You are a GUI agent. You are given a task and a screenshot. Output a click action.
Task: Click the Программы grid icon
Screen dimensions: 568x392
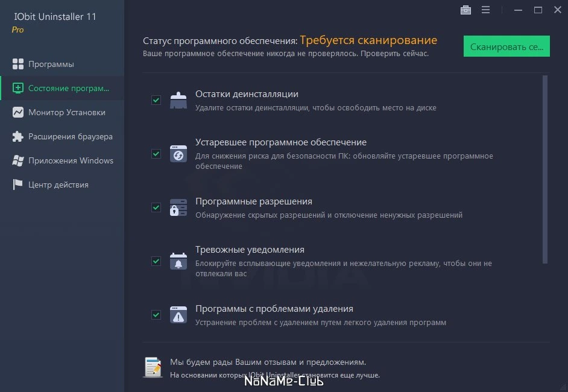point(17,64)
